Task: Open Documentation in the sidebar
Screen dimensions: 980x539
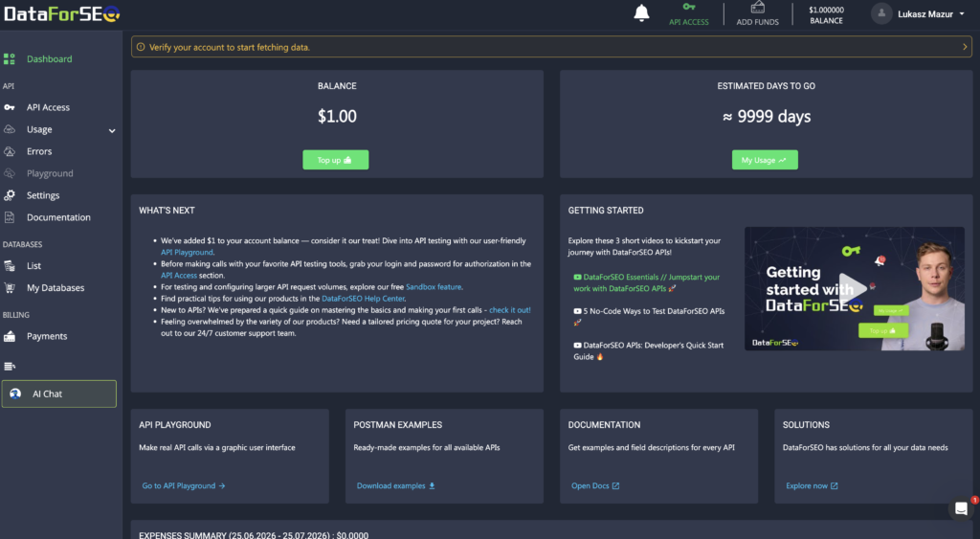Action: [x=58, y=217]
